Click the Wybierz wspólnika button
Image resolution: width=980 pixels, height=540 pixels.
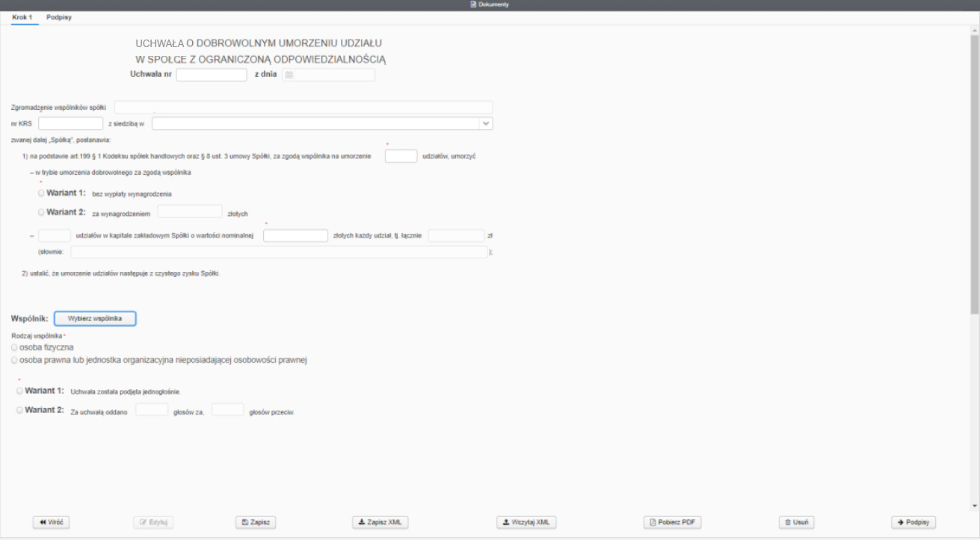click(95, 318)
